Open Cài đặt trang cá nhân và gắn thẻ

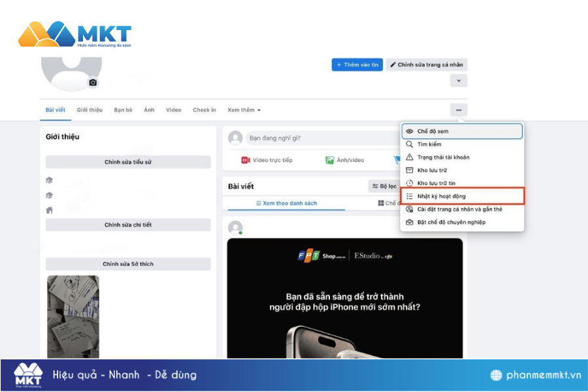coord(462,209)
